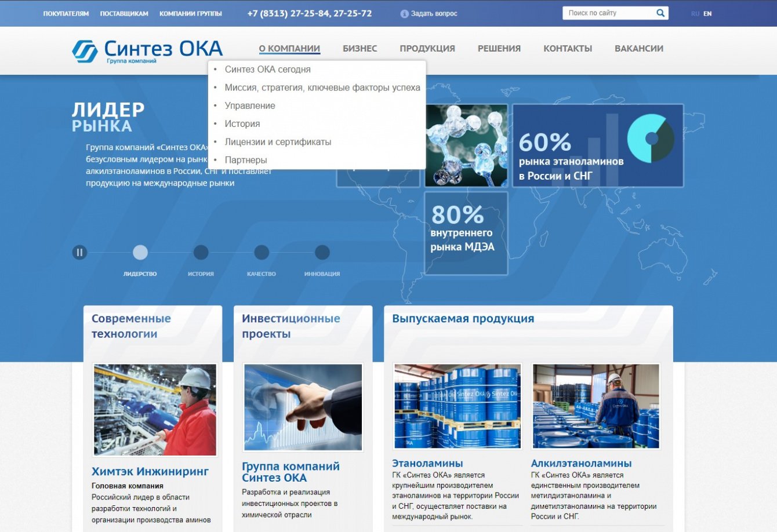Choose Синтез ОКА сегодня from dropdown
The width and height of the screenshot is (777, 532).
(268, 70)
